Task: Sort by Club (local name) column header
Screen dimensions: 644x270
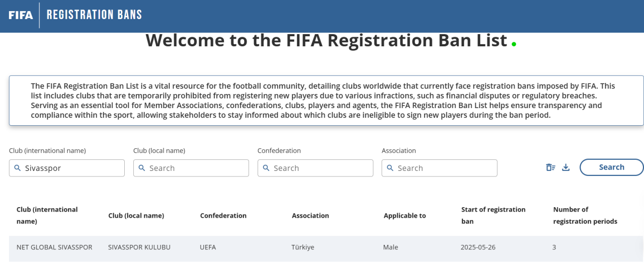Action: point(136,216)
